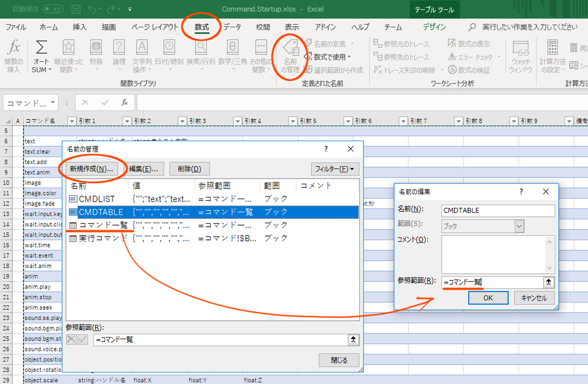
Task: Open the More Functions icon
Action: [261, 48]
